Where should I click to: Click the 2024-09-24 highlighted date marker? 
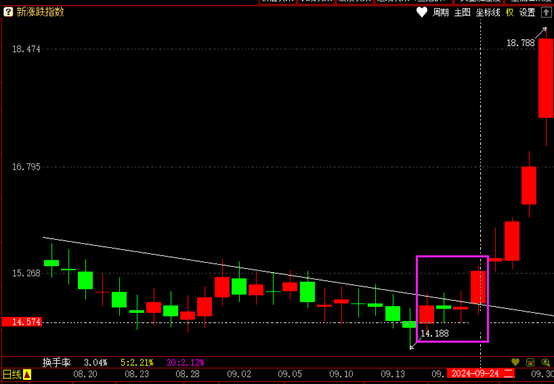click(x=481, y=374)
